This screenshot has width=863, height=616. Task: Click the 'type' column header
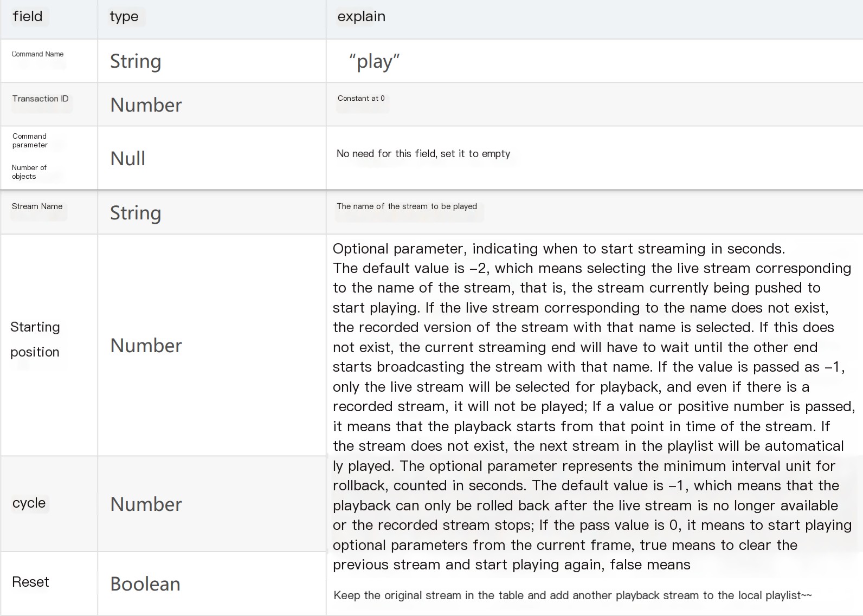pyautogui.click(x=124, y=16)
